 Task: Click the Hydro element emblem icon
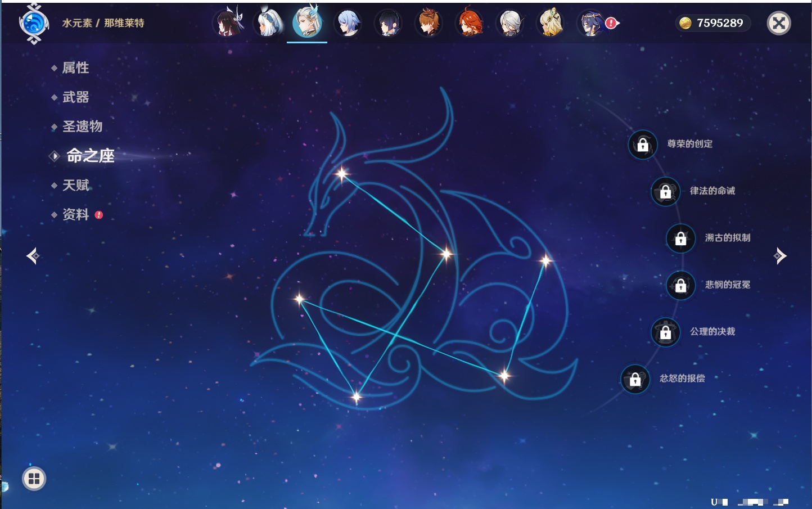click(33, 24)
